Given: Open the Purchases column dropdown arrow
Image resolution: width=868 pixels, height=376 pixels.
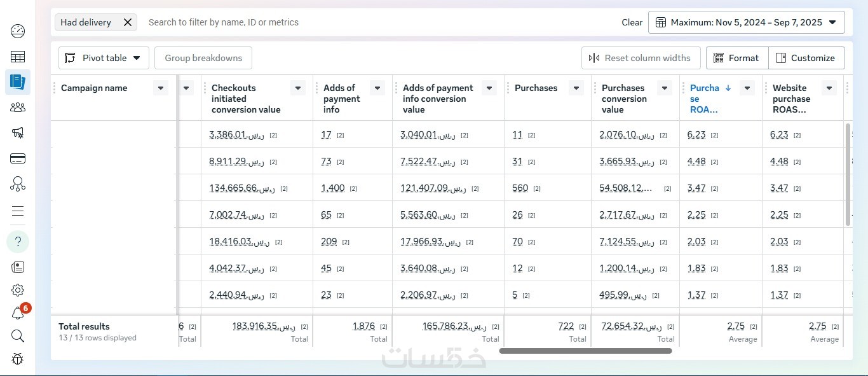Looking at the screenshot, I should (x=576, y=88).
